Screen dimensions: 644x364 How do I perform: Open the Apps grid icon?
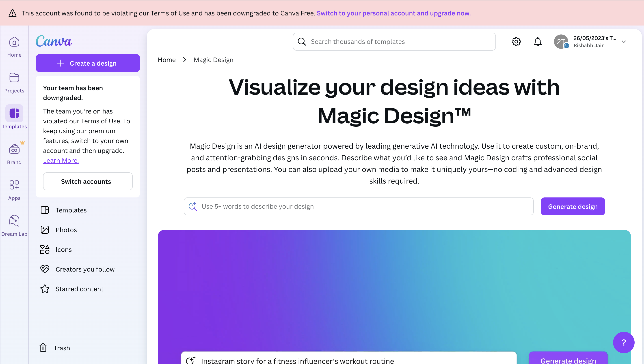tap(14, 185)
